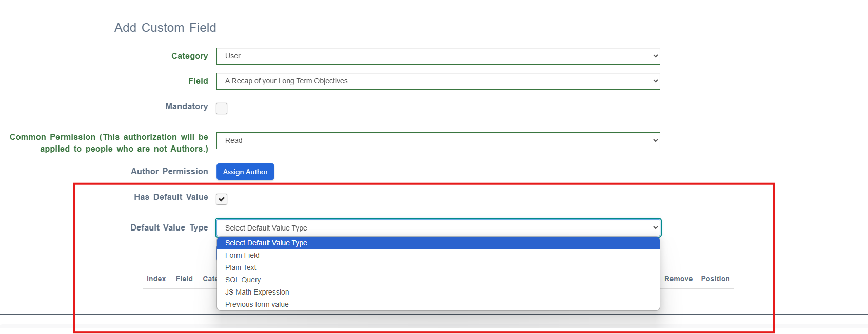The height and width of the screenshot is (334, 868).
Task: Open the Common Permission Read dropdown
Action: (x=438, y=141)
